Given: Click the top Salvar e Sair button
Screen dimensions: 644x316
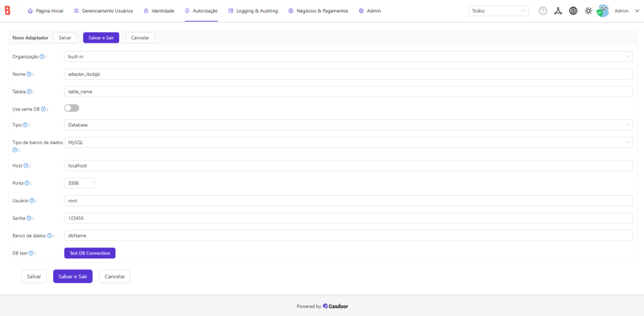Looking at the screenshot, I should pyautogui.click(x=101, y=38).
